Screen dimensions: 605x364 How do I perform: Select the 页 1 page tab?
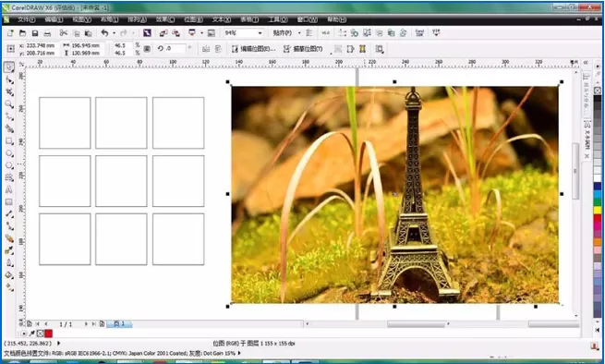(x=119, y=324)
